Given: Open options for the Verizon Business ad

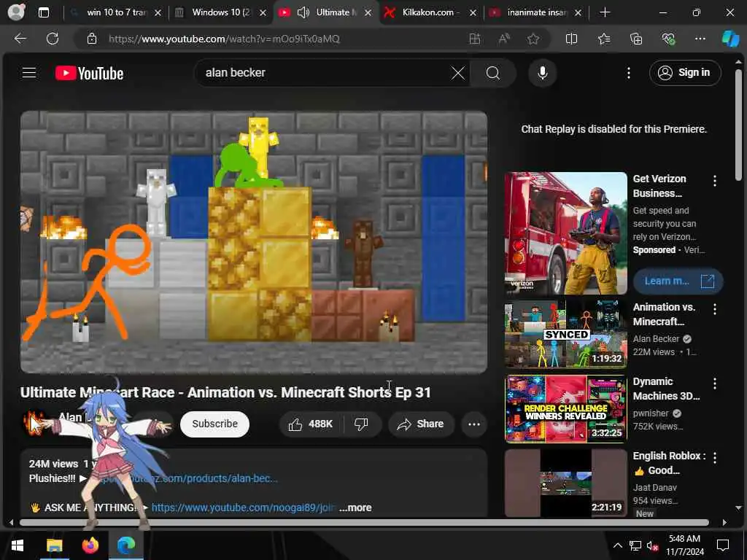Looking at the screenshot, I should [x=715, y=181].
